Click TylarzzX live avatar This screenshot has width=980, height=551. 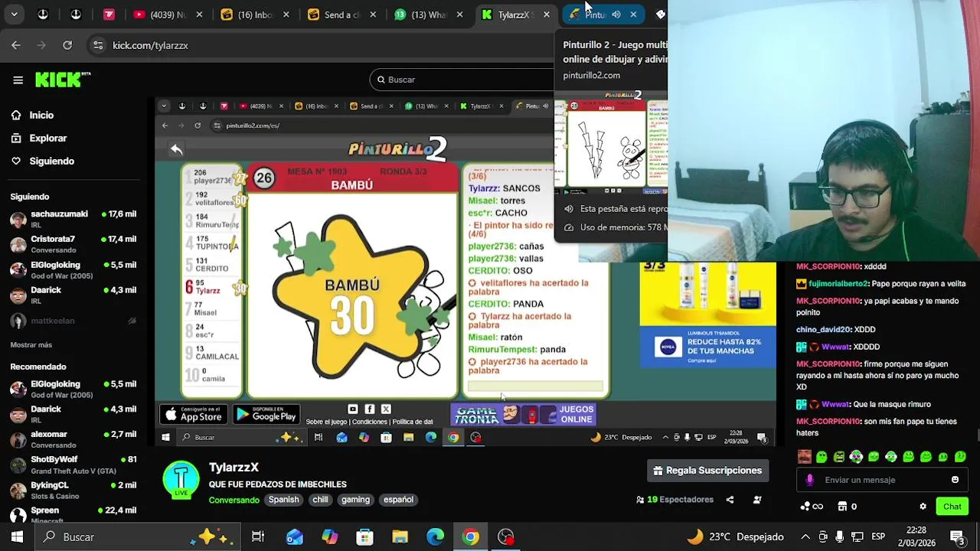click(181, 480)
